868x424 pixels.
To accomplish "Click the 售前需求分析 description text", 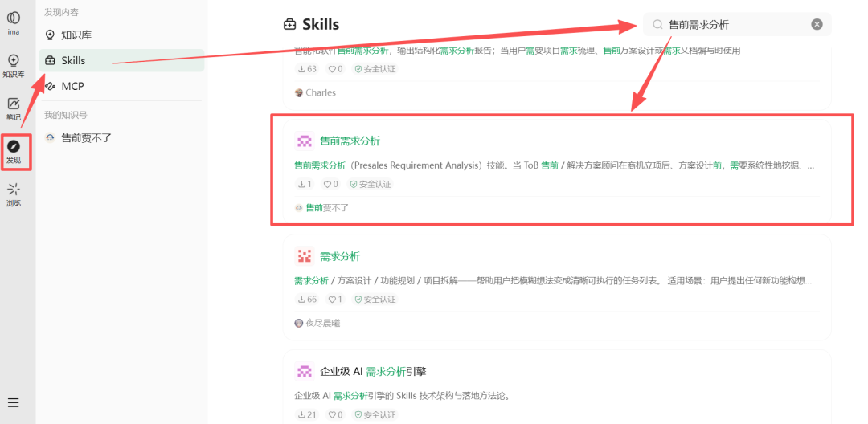I will point(554,165).
